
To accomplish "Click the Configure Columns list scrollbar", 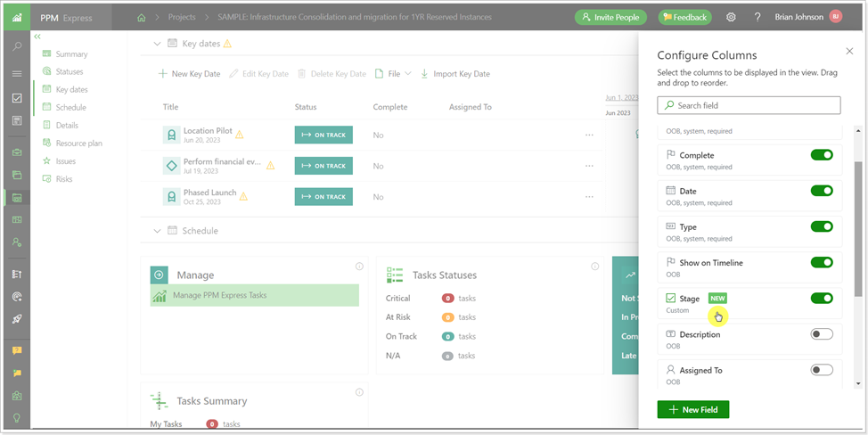I will [x=858, y=228].
